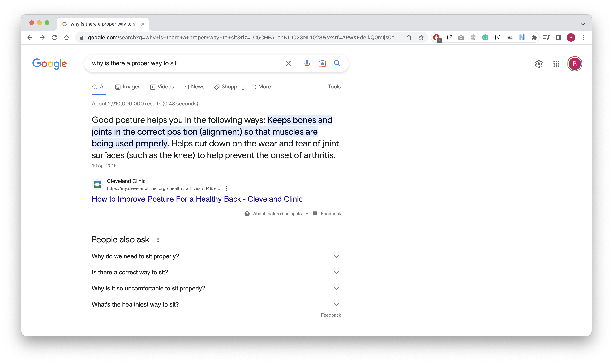
Task: Open the Cleveland Clinic posture article link
Action: click(x=197, y=199)
